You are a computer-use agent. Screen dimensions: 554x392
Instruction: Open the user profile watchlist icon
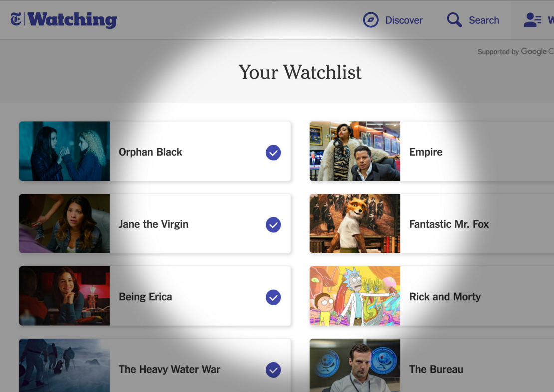(532, 20)
